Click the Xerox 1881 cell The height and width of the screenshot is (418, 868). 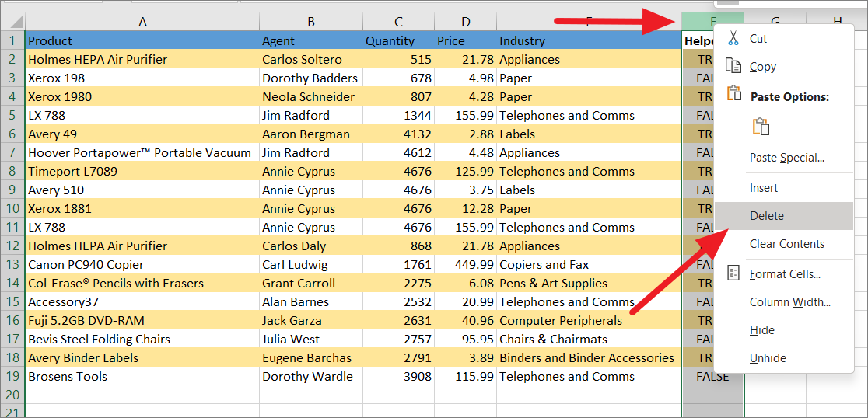[x=142, y=209]
